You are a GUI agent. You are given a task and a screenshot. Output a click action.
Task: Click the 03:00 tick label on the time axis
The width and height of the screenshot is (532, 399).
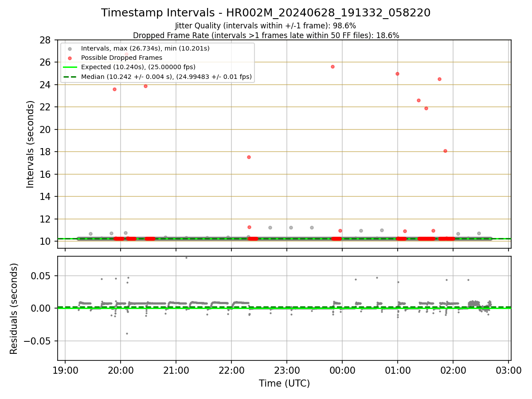click(509, 370)
